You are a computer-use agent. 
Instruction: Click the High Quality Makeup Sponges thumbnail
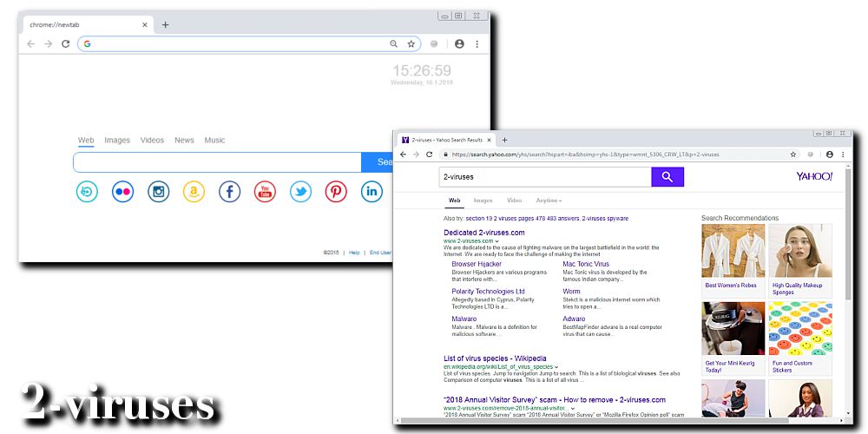[800, 251]
